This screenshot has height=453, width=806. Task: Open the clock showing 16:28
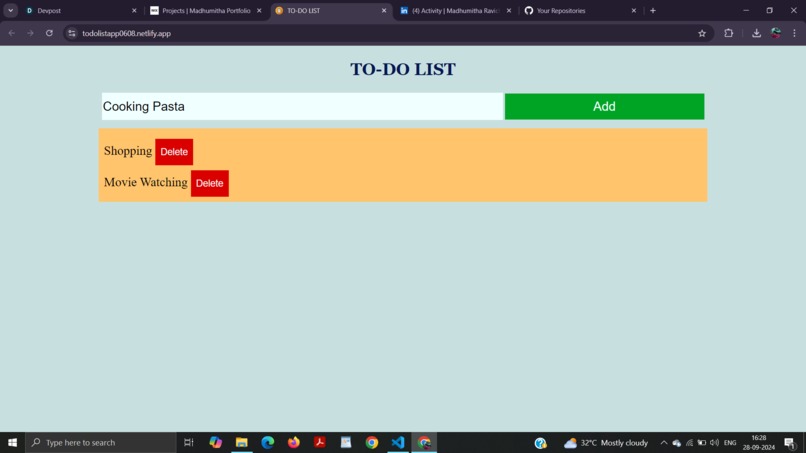pos(759,443)
